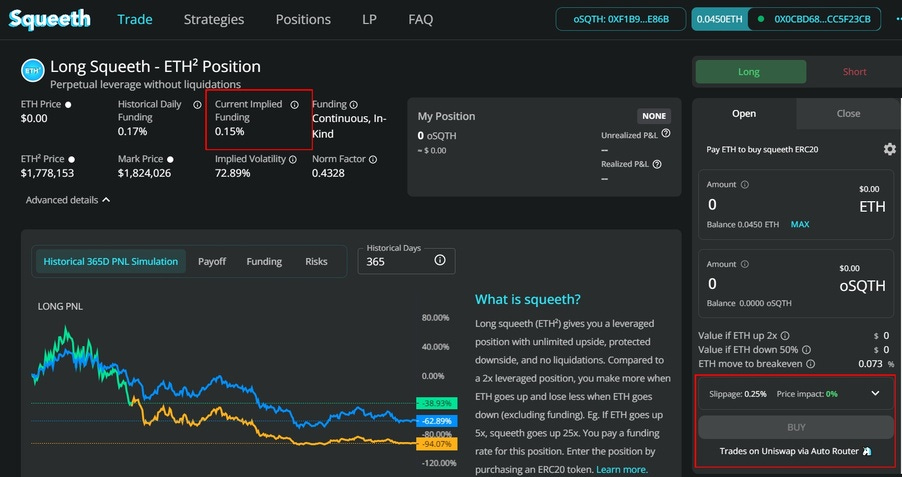The height and width of the screenshot is (477, 902).
Task: Click the ETH² round icon by the title
Action: [33, 71]
